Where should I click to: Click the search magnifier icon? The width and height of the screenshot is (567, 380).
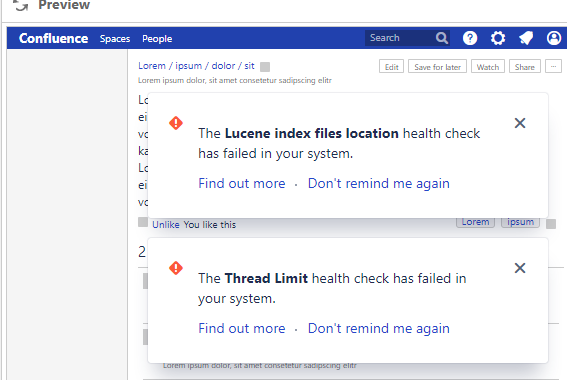[x=442, y=38]
